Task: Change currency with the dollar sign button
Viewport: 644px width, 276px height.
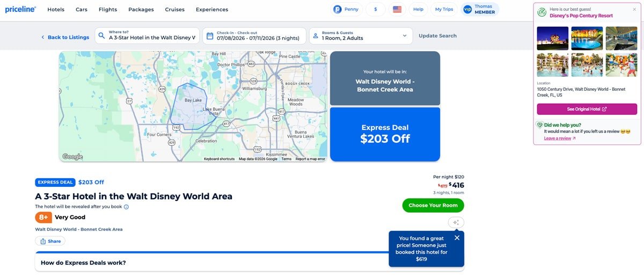Action: [x=376, y=9]
